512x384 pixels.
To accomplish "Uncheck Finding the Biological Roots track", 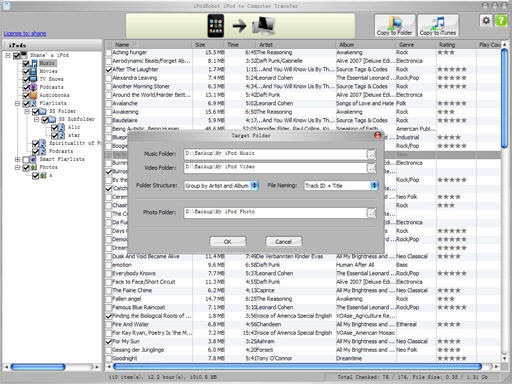I will [x=109, y=316].
